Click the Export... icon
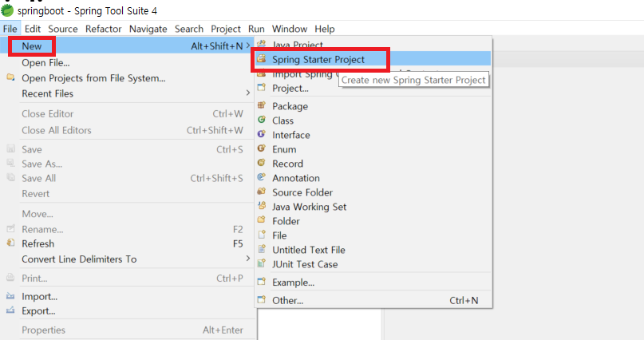The height and width of the screenshot is (340, 644). [x=10, y=310]
